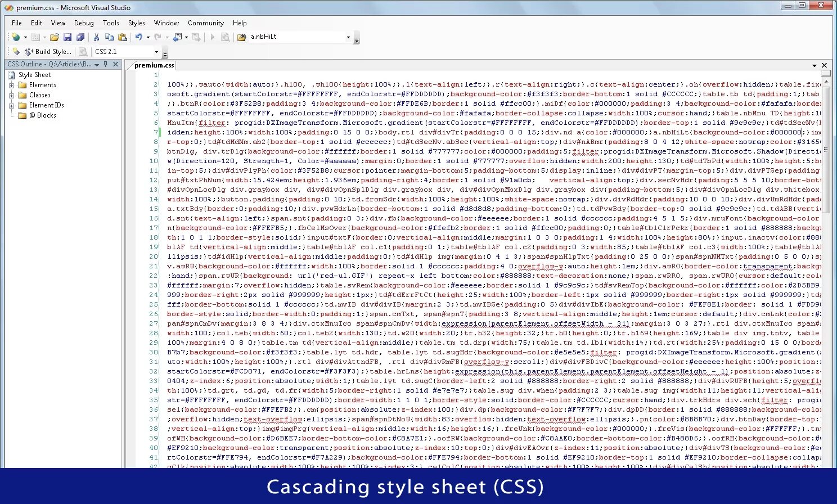The height and width of the screenshot is (504, 837).
Task: Open the active files list dropdown
Action: [814, 66]
